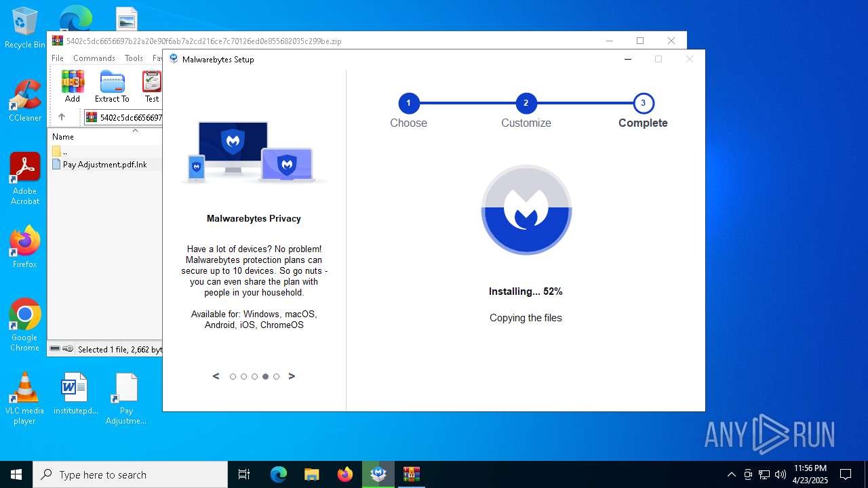Open Google Chrome desktop shortcut
Image resolution: width=868 pixels, height=488 pixels.
click(x=25, y=325)
